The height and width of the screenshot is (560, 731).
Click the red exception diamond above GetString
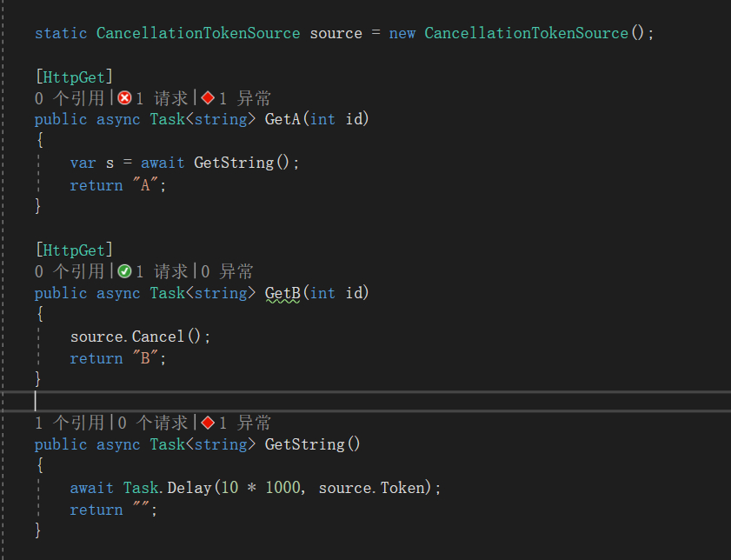tap(208, 423)
